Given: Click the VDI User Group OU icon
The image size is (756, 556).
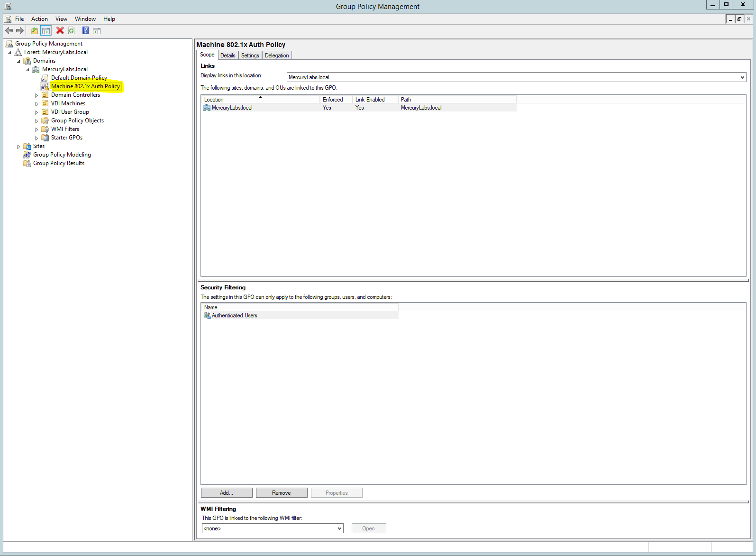Looking at the screenshot, I should point(45,112).
